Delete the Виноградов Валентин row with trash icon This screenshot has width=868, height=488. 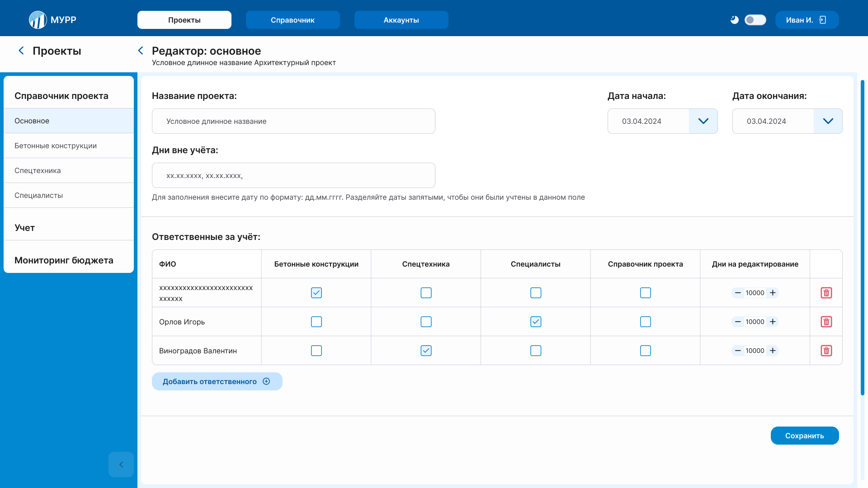(826, 351)
